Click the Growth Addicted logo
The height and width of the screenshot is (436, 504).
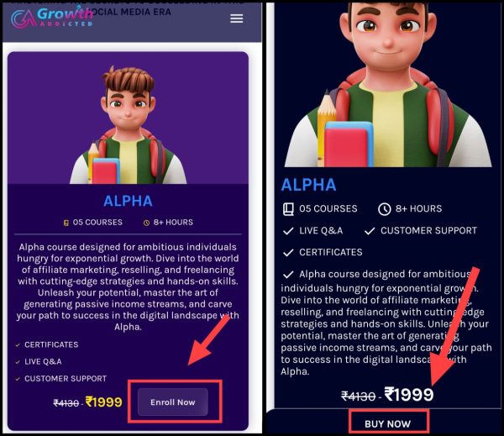[52, 18]
